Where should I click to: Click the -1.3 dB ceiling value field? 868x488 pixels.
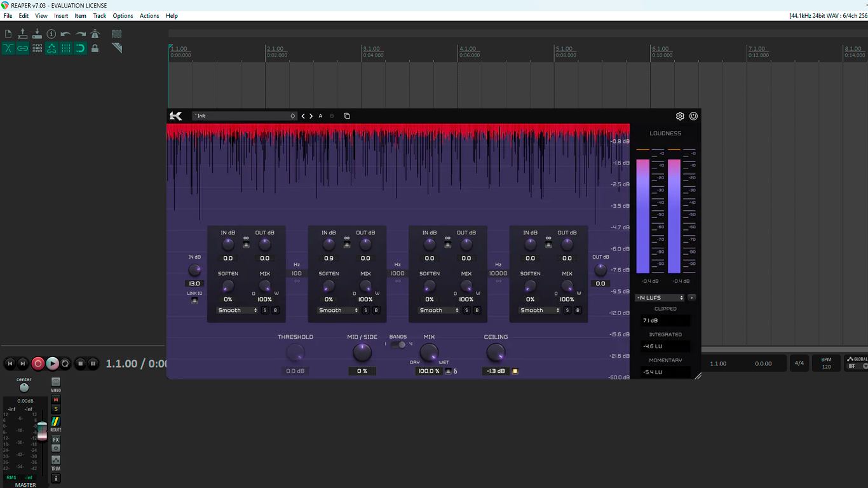496,371
